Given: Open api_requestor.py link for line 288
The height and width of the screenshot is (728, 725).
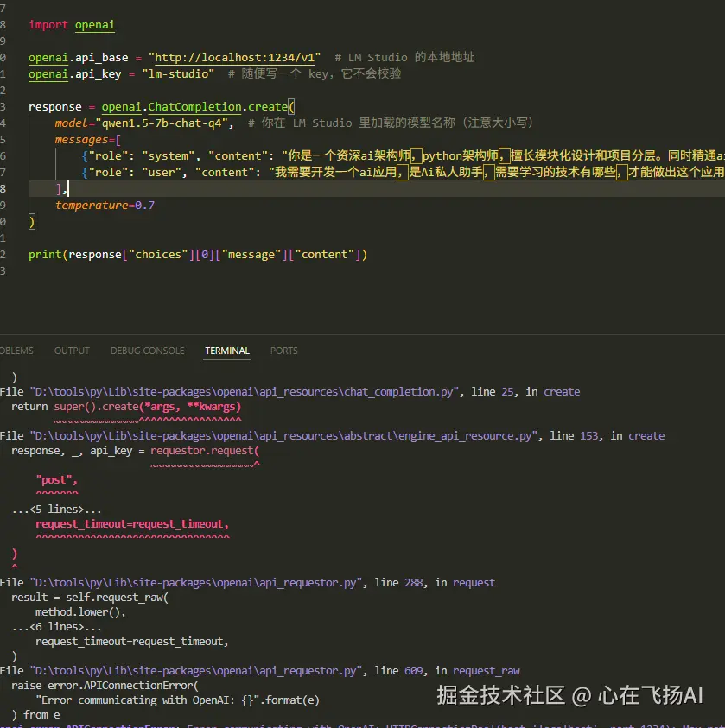Looking at the screenshot, I should 196,583.
